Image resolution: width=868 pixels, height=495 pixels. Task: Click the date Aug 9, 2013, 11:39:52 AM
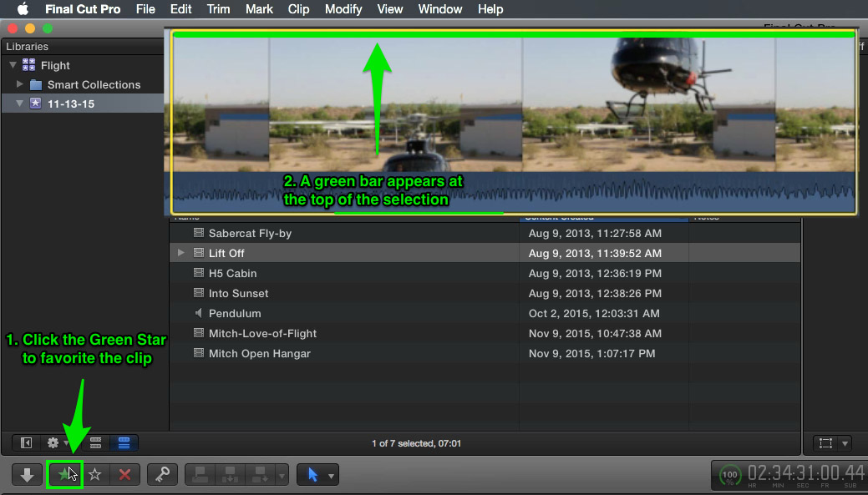click(595, 253)
